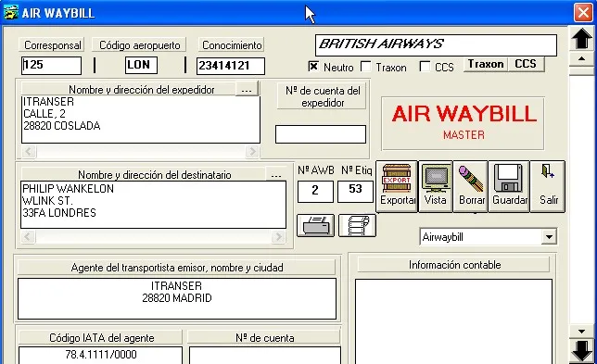The height and width of the screenshot is (364, 597).
Task: Click the destinatario address text box
Action: pyautogui.click(x=153, y=205)
